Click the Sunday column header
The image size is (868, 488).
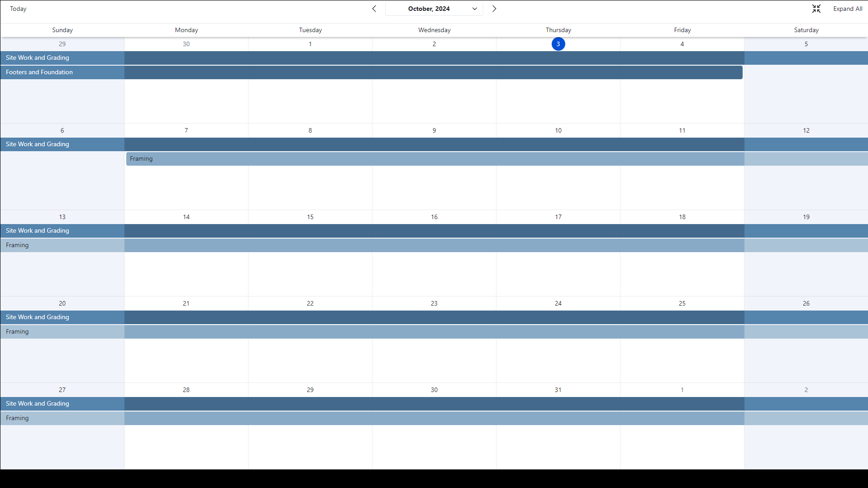pos(62,30)
